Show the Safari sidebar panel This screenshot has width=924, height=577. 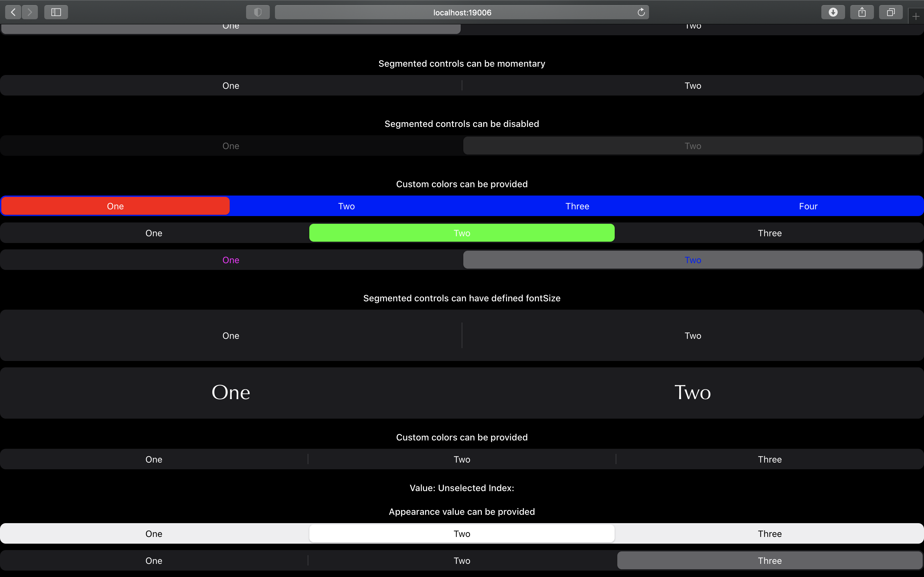click(x=56, y=12)
